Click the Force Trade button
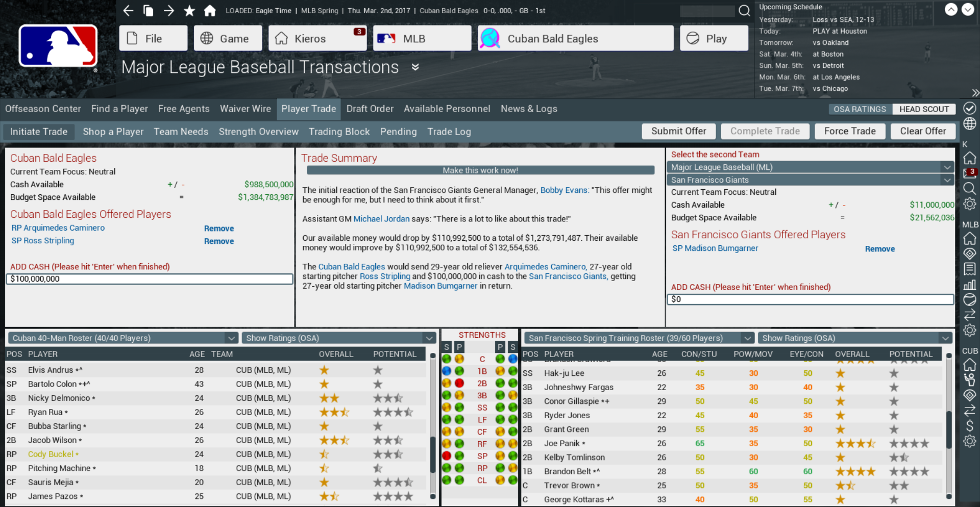This screenshot has height=507, width=980. (x=850, y=131)
